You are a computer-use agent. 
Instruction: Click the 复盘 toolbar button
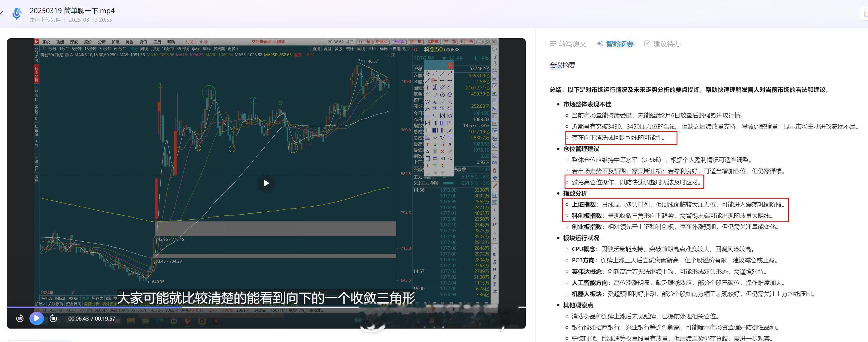click(327, 49)
